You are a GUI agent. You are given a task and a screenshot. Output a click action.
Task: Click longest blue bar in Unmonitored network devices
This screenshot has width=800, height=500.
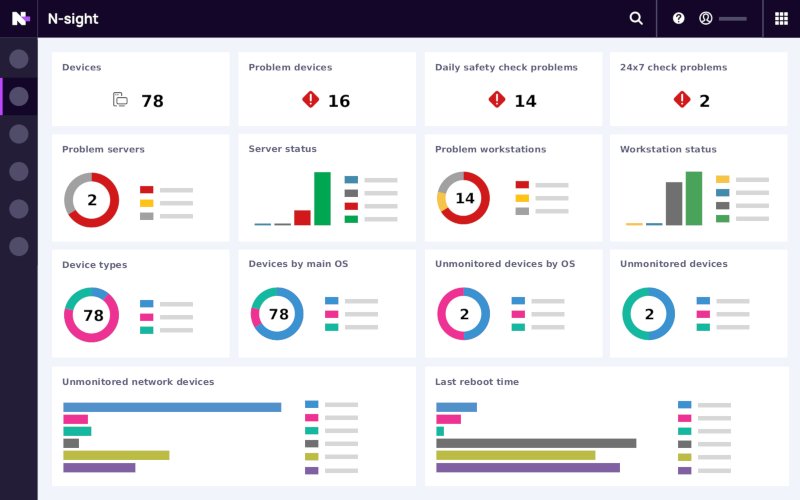(172, 407)
